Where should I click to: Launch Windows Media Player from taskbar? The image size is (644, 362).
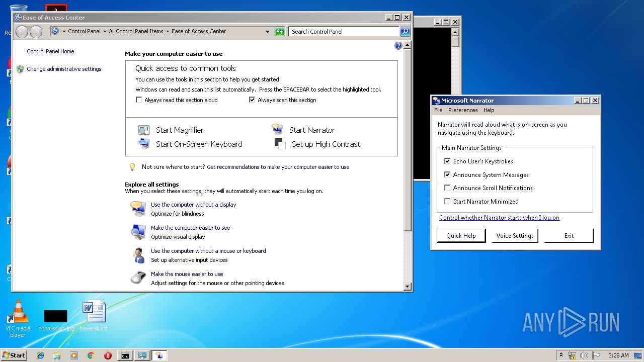coord(74,355)
